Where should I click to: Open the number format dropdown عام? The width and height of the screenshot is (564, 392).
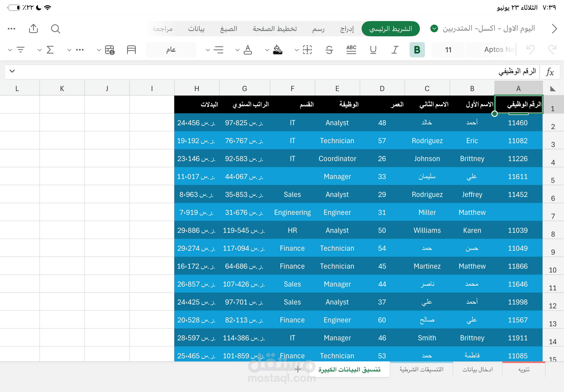171,50
